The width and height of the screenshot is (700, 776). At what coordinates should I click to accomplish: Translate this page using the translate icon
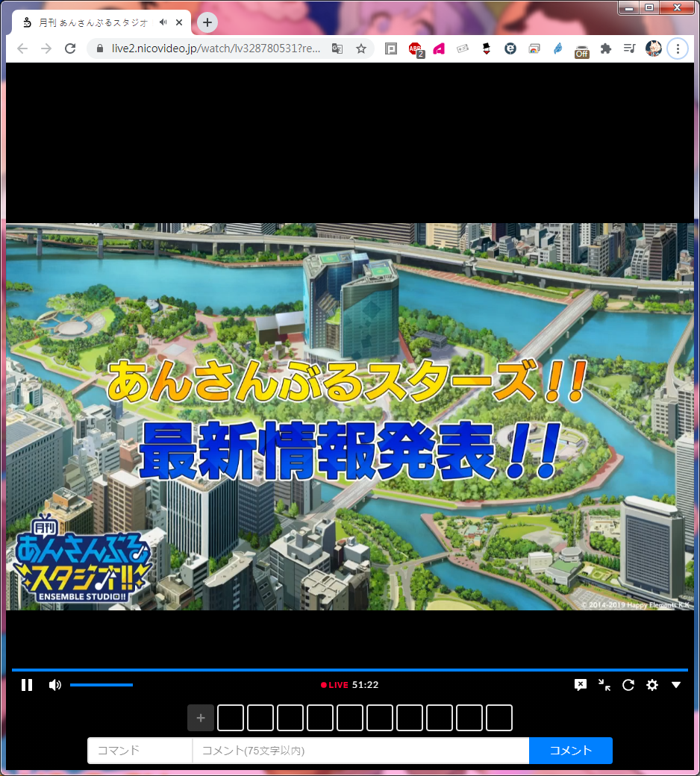pyautogui.click(x=337, y=48)
